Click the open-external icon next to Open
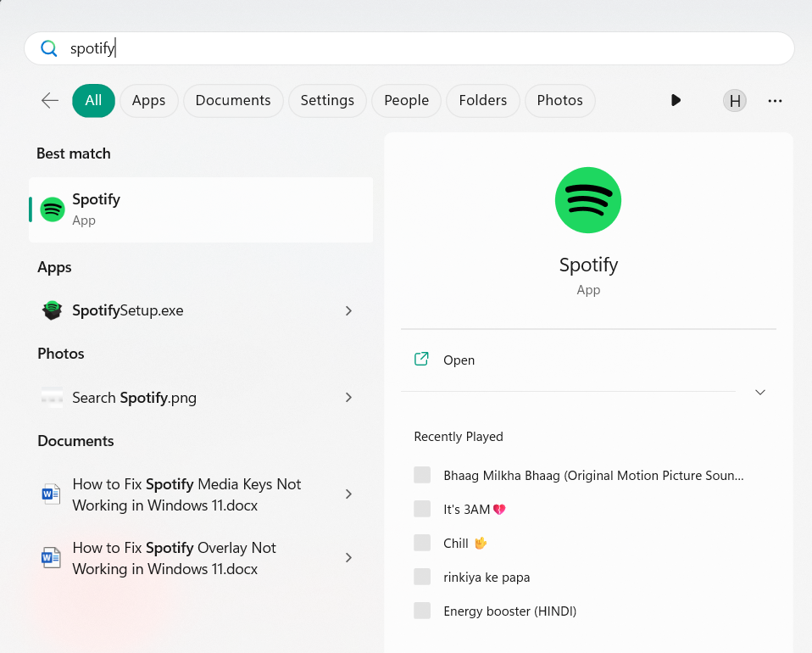 tap(421, 360)
